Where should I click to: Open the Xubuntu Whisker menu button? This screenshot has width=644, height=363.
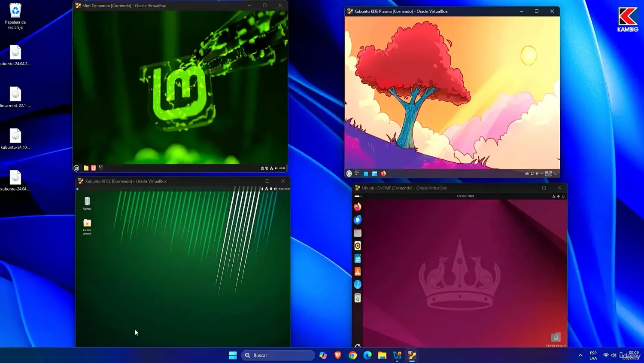[78, 189]
